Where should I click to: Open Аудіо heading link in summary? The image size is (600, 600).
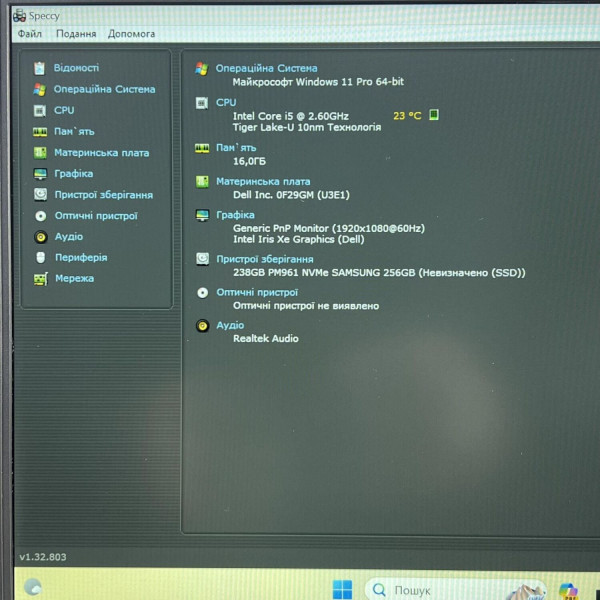click(230, 325)
